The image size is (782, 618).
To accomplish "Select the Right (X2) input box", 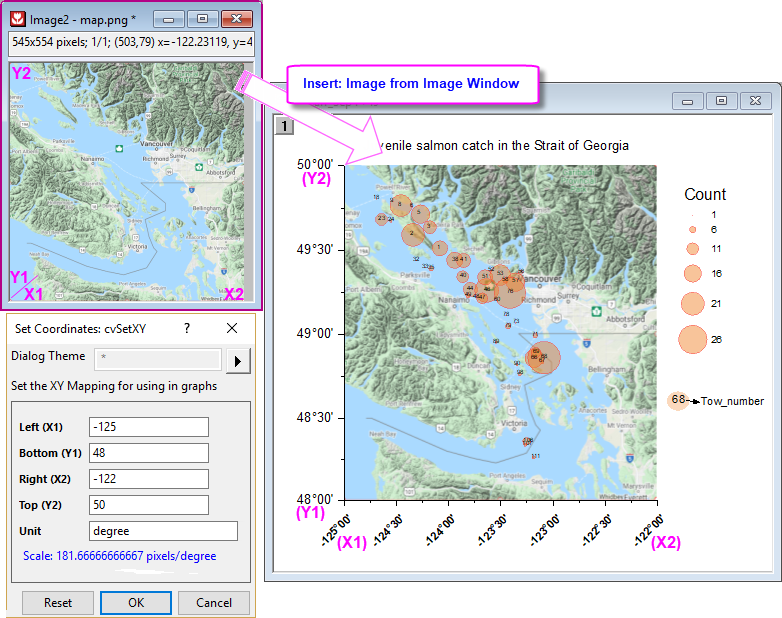I will pyautogui.click(x=148, y=479).
